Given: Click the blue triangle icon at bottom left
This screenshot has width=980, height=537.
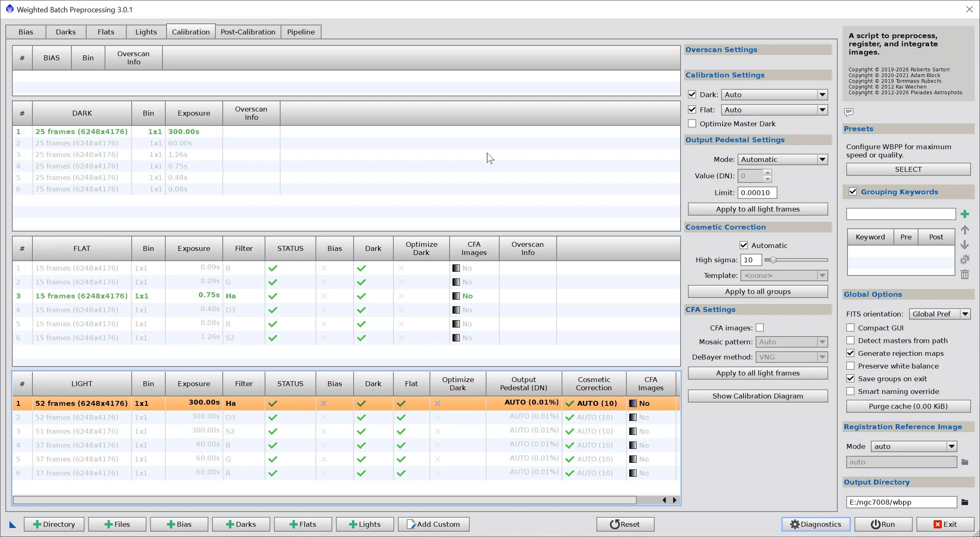Looking at the screenshot, I should pyautogui.click(x=13, y=524).
